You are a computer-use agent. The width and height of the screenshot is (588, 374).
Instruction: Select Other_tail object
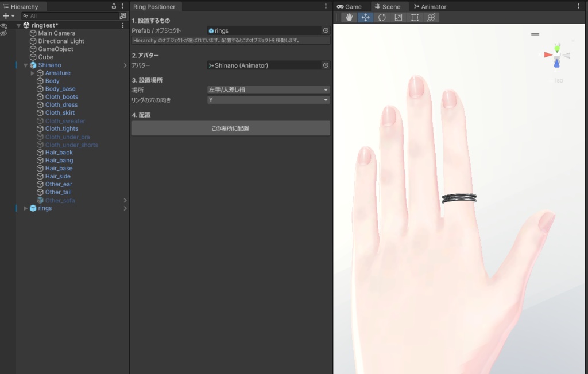58,192
